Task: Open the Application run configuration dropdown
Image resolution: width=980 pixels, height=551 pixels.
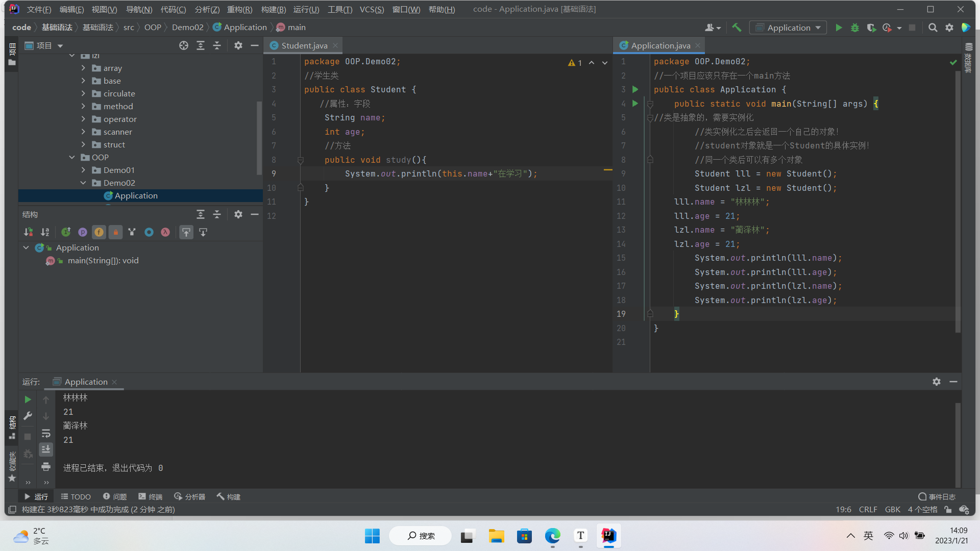Action: [x=788, y=28]
